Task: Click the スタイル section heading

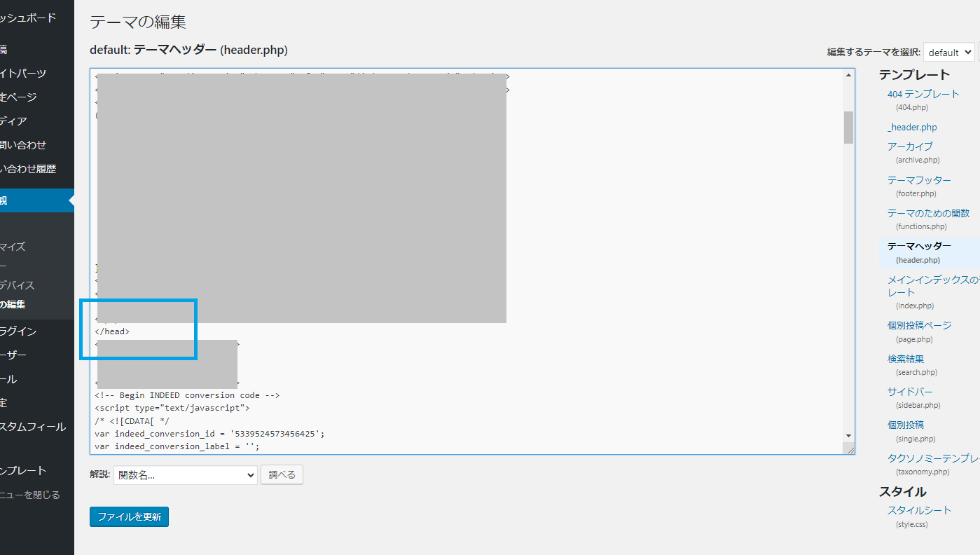Action: tap(902, 491)
